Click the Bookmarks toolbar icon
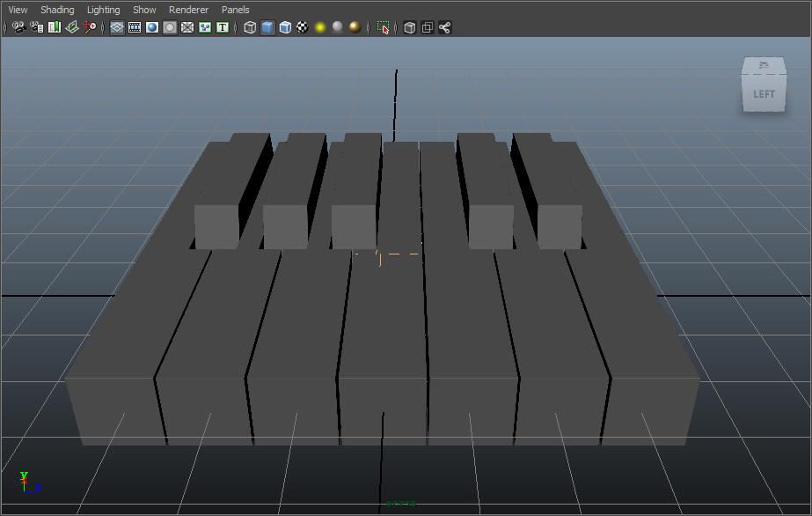The width and height of the screenshot is (812, 516). tap(55, 27)
